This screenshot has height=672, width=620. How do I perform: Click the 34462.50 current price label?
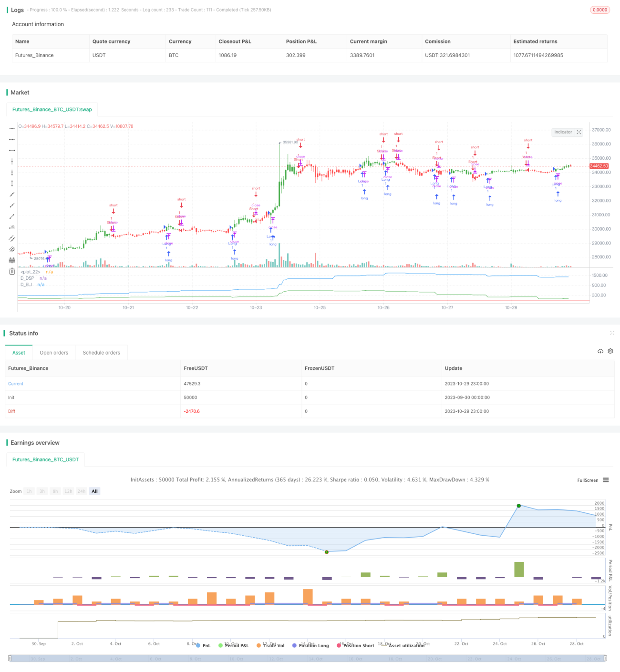pos(599,166)
